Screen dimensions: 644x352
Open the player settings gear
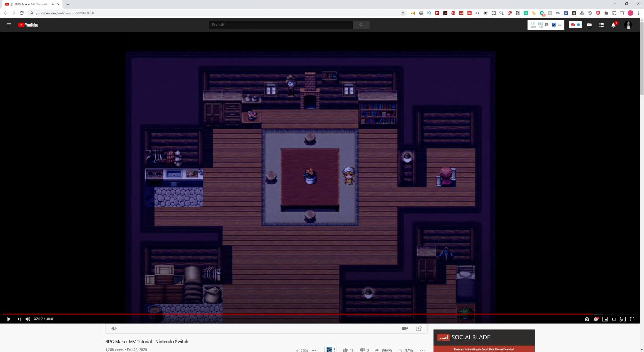[596, 319]
